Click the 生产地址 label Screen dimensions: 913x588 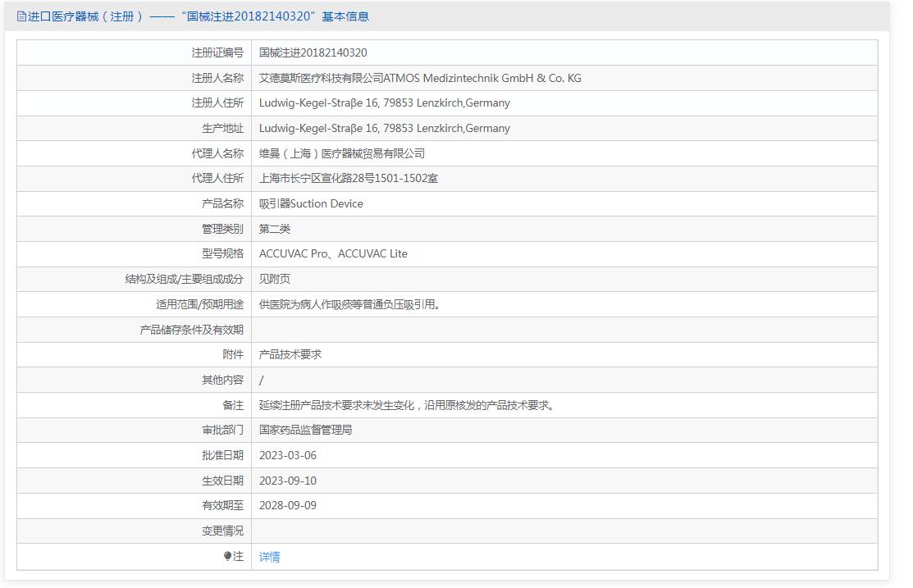223,129
